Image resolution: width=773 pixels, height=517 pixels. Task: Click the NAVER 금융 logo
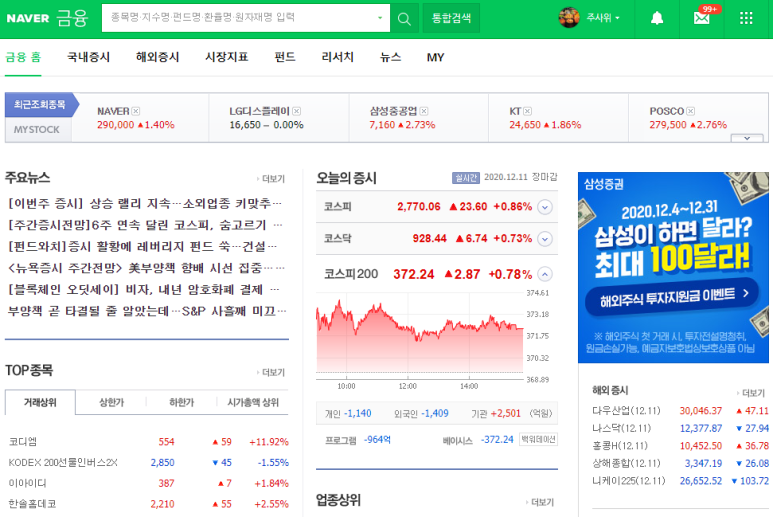(47, 18)
